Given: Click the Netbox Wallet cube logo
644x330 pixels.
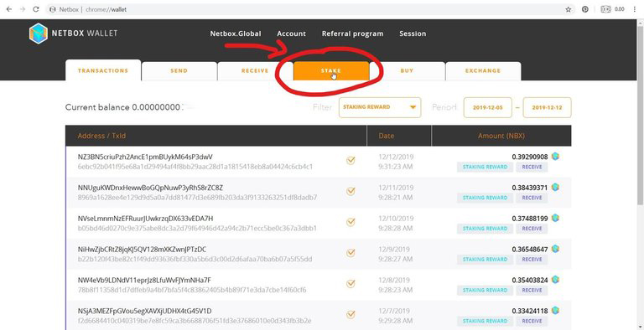Looking at the screenshot, I should (x=39, y=34).
